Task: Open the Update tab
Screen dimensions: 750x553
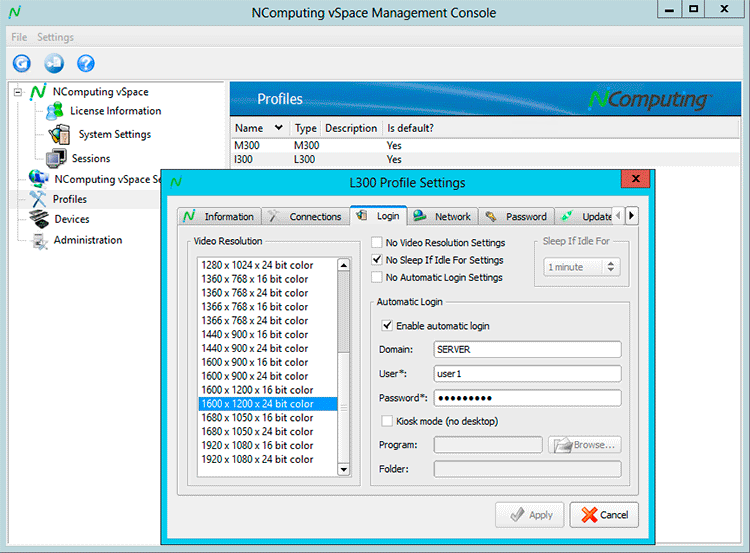Action: [x=585, y=216]
